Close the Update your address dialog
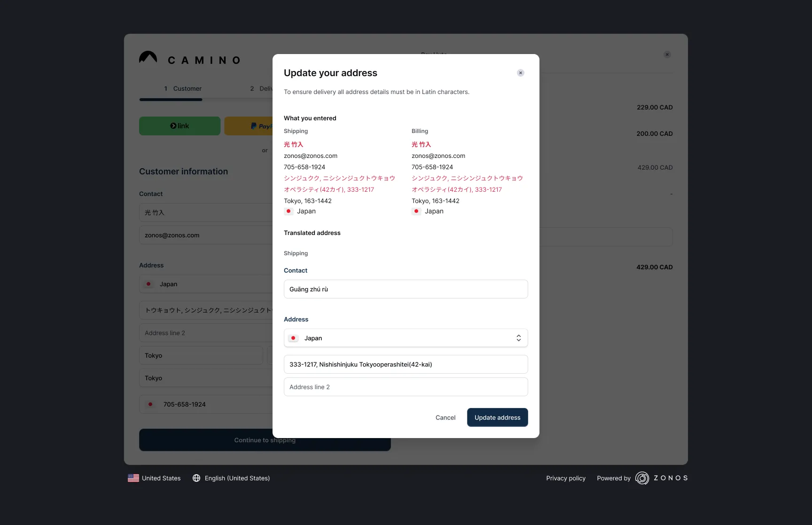Screen dimensions: 812x525 pyautogui.click(x=520, y=73)
